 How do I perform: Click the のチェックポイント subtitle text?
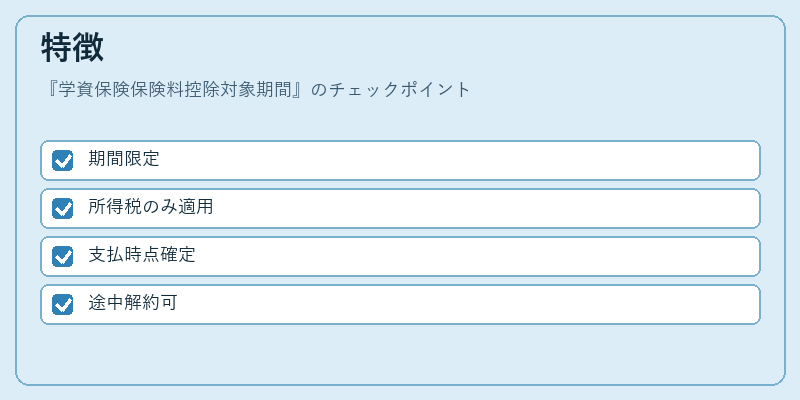(x=390, y=90)
